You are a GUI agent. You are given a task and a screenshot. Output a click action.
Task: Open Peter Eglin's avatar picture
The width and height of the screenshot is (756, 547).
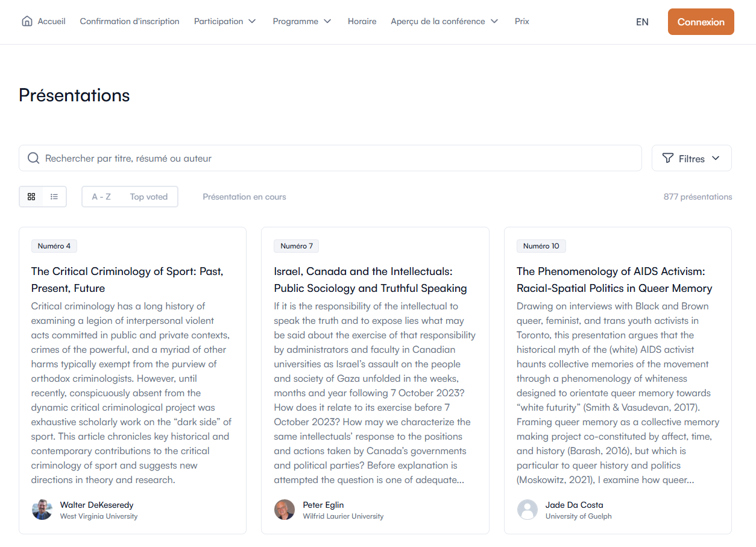tap(285, 510)
